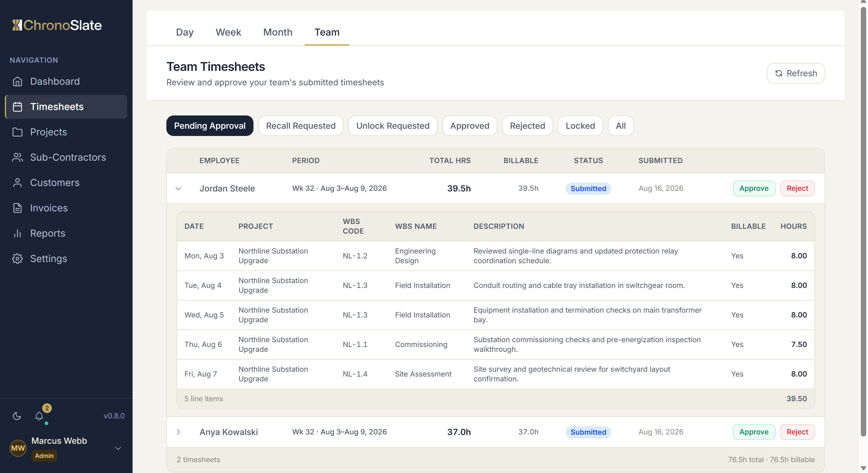
Task: Click the scrollbar down arrow
Action: coord(863,468)
